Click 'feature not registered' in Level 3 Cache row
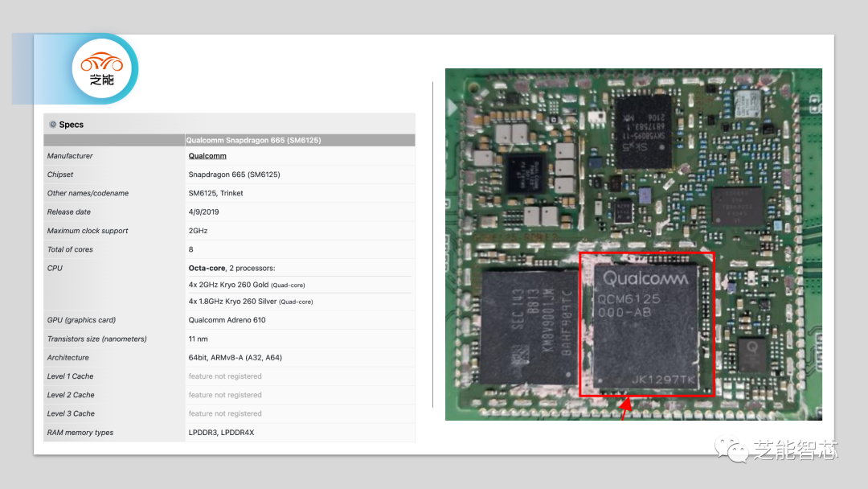The image size is (868, 489). click(x=225, y=413)
